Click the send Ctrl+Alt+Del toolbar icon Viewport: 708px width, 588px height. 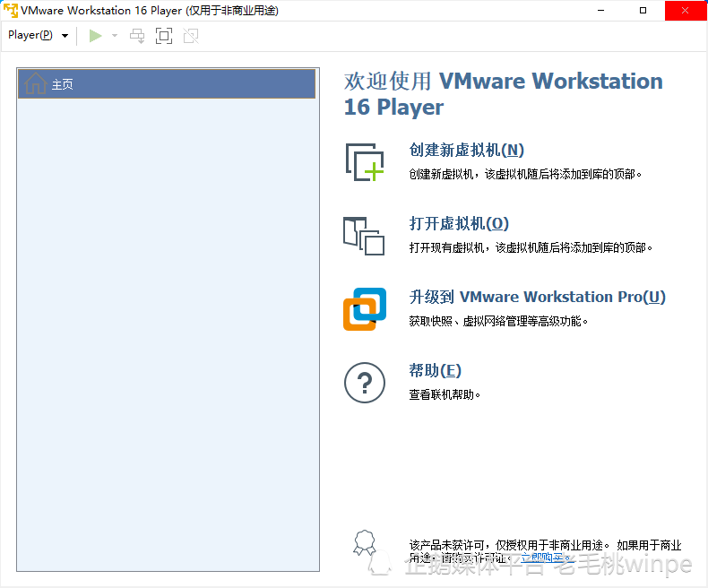coord(137,36)
